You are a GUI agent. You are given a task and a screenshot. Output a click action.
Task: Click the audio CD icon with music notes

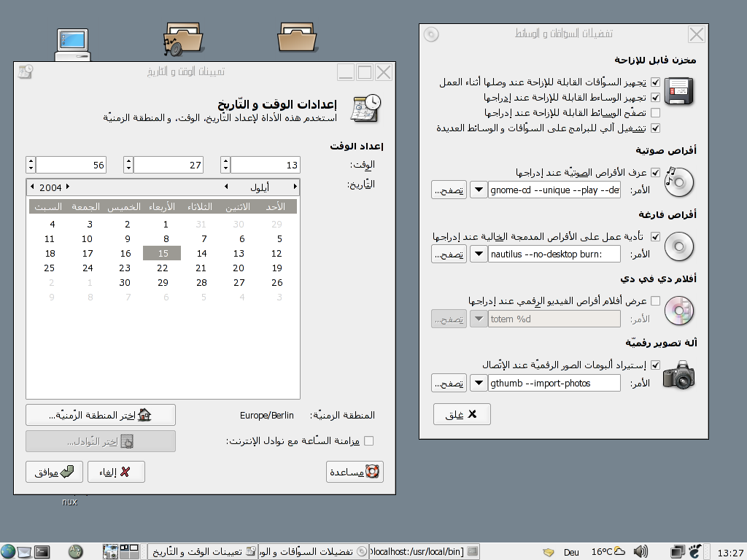(679, 182)
